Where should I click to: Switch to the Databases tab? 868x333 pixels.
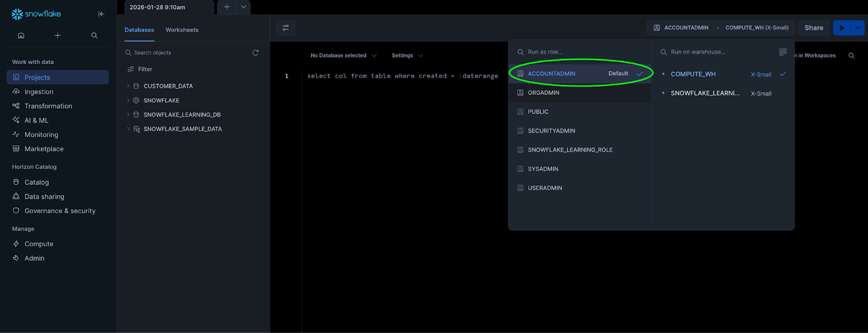(139, 30)
